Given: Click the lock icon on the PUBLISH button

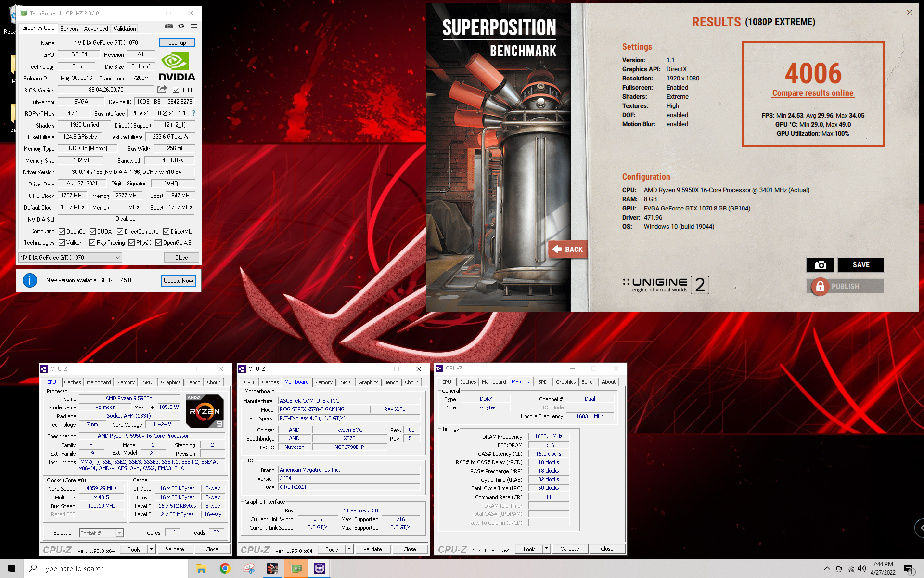Looking at the screenshot, I should [x=820, y=287].
